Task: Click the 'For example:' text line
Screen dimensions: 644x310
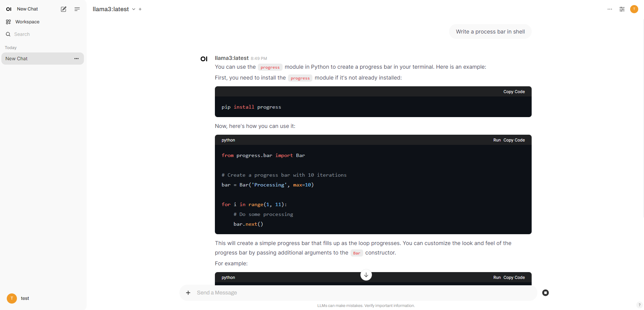Action: (231, 263)
